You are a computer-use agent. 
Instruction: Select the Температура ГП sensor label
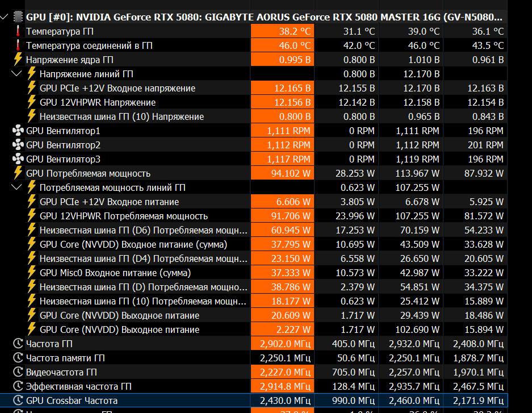click(60, 31)
